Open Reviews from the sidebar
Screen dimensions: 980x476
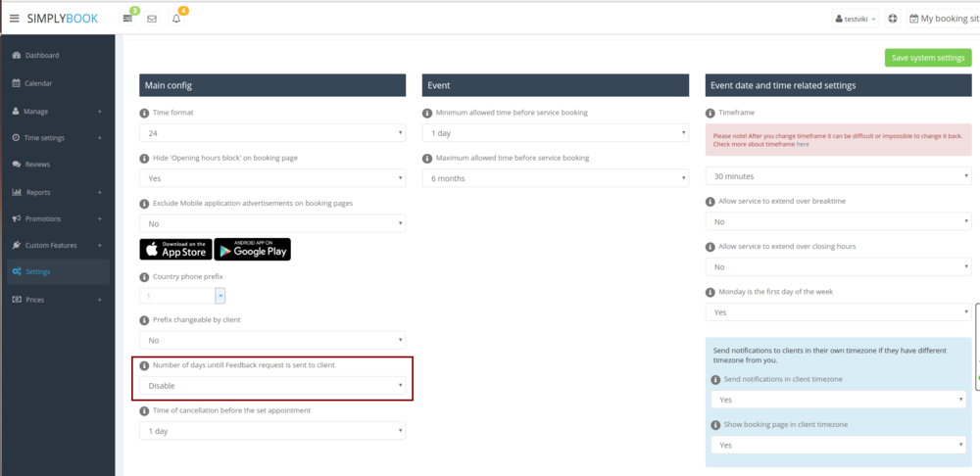pyautogui.click(x=37, y=165)
